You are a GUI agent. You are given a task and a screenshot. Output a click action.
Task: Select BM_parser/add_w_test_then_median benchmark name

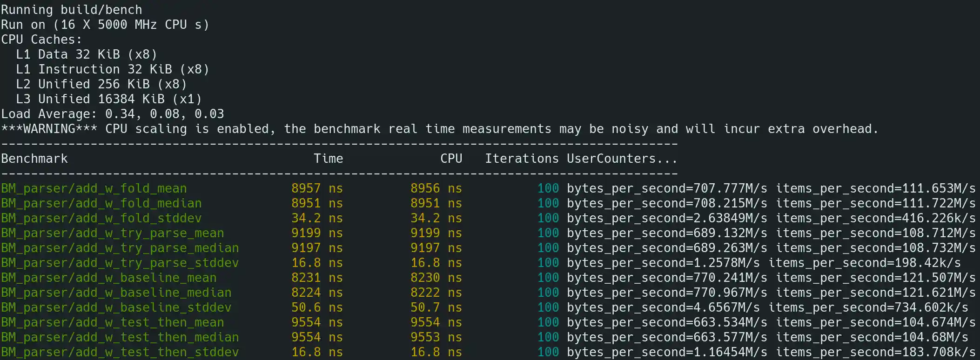(120, 337)
